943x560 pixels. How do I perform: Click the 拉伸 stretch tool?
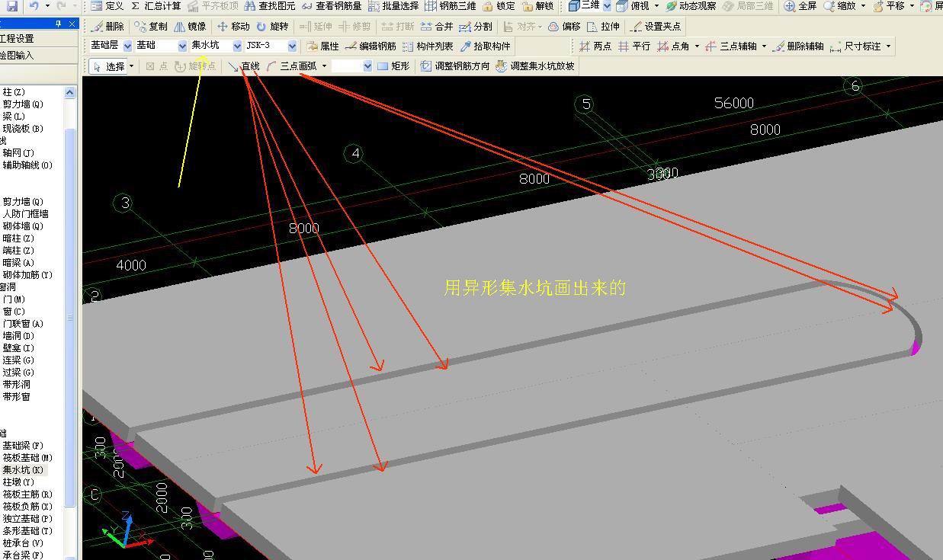click(x=602, y=26)
